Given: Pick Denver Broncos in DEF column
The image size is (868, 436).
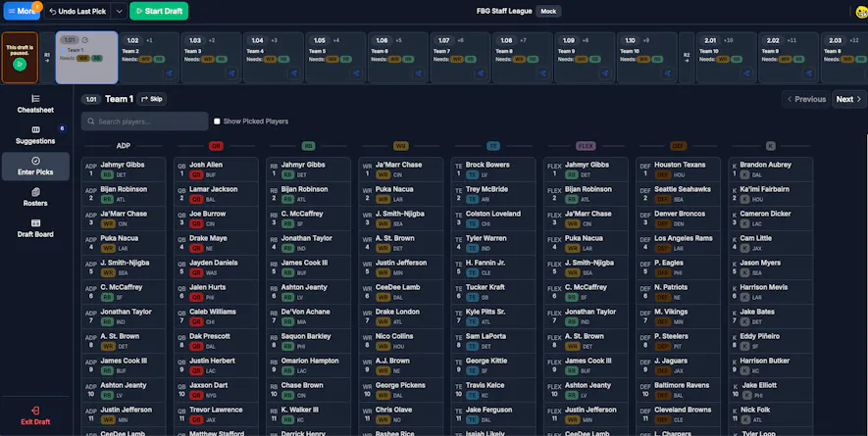Looking at the screenshot, I should tap(678, 218).
